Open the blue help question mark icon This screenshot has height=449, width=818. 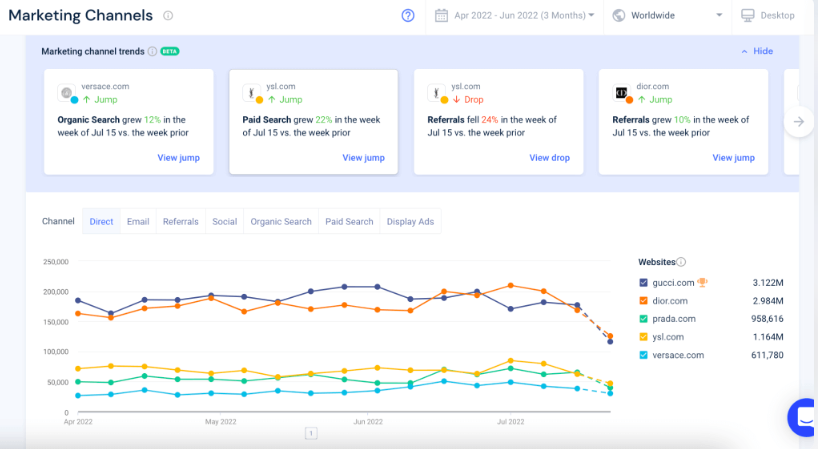408,16
